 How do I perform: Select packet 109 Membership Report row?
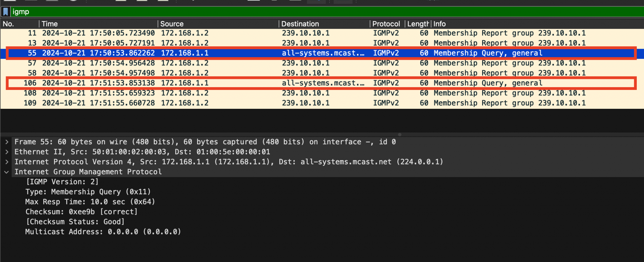189,103
